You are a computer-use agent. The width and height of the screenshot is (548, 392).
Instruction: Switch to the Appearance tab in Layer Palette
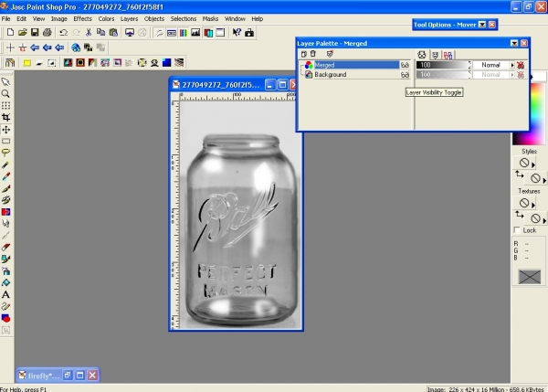pyautogui.click(x=422, y=55)
